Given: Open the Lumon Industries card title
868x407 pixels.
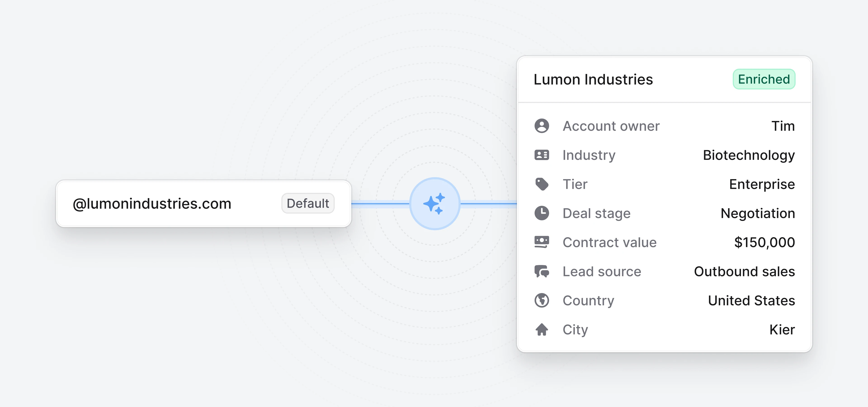Looking at the screenshot, I should click(x=593, y=80).
